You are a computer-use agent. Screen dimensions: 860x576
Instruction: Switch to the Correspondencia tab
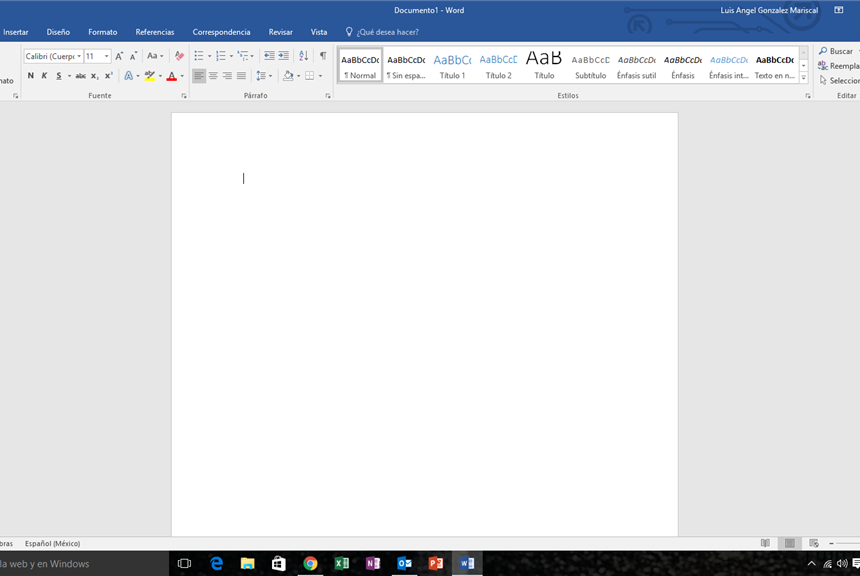click(x=221, y=32)
